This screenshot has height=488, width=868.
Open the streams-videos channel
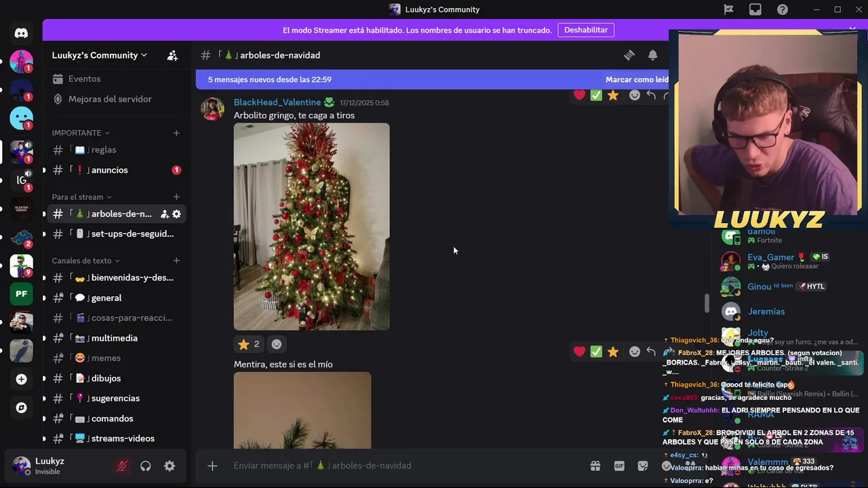pos(116,439)
